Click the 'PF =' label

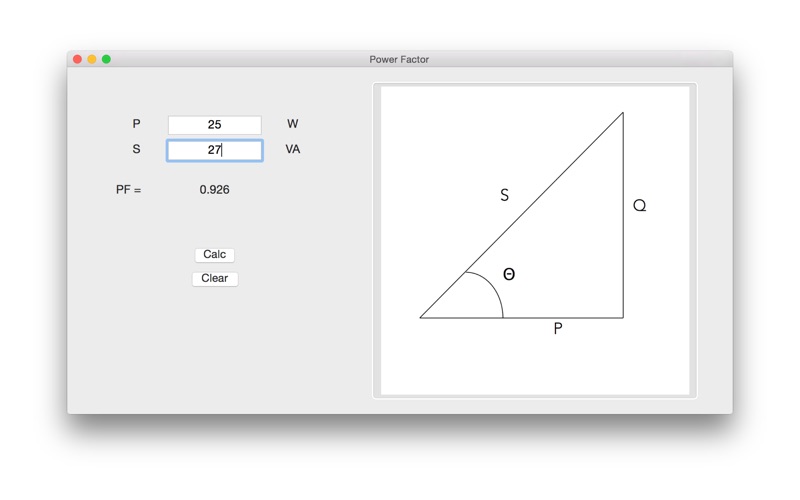pos(129,190)
